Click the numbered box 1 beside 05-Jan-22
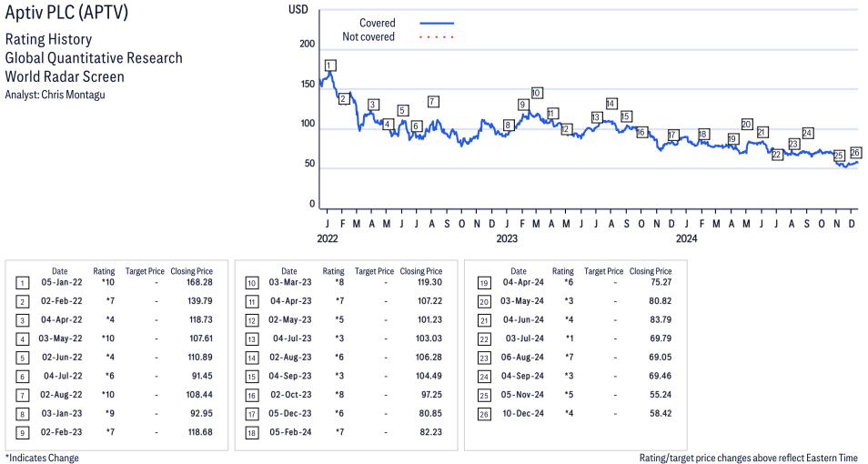868x464 pixels. pyautogui.click(x=21, y=283)
